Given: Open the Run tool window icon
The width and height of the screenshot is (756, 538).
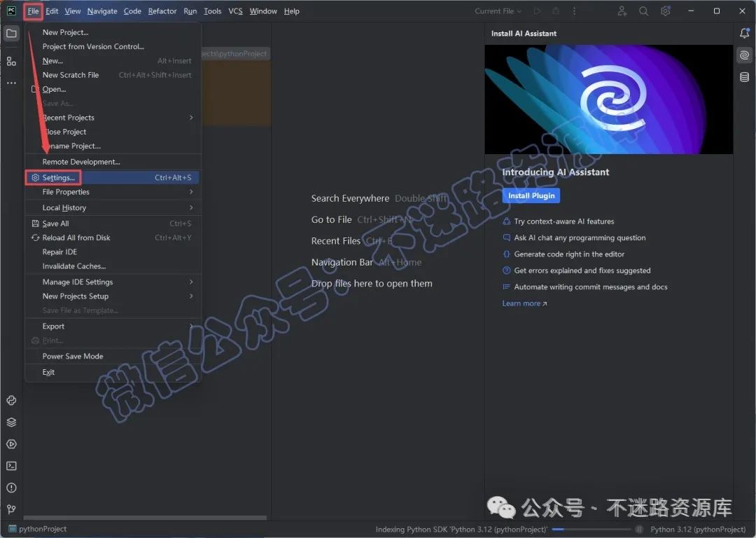Looking at the screenshot, I should pos(12,444).
